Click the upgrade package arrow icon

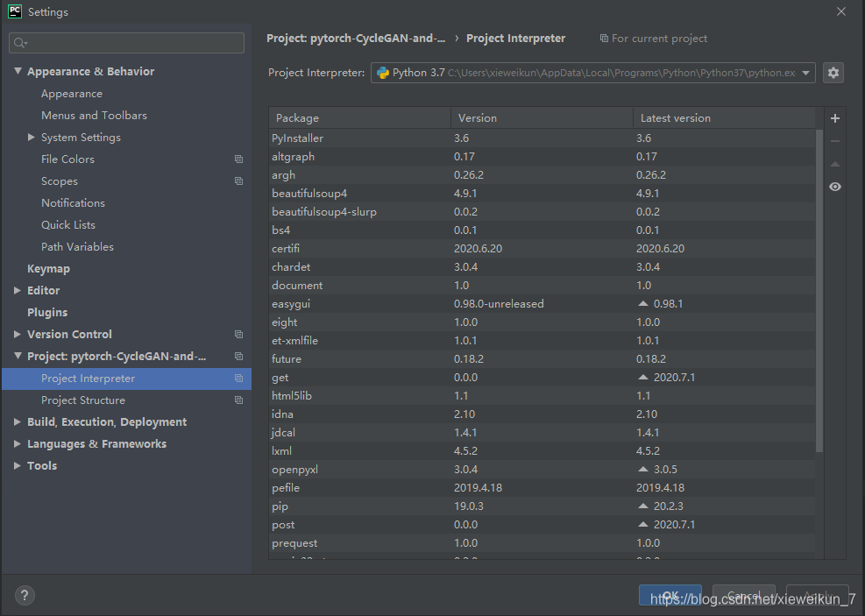(834, 164)
